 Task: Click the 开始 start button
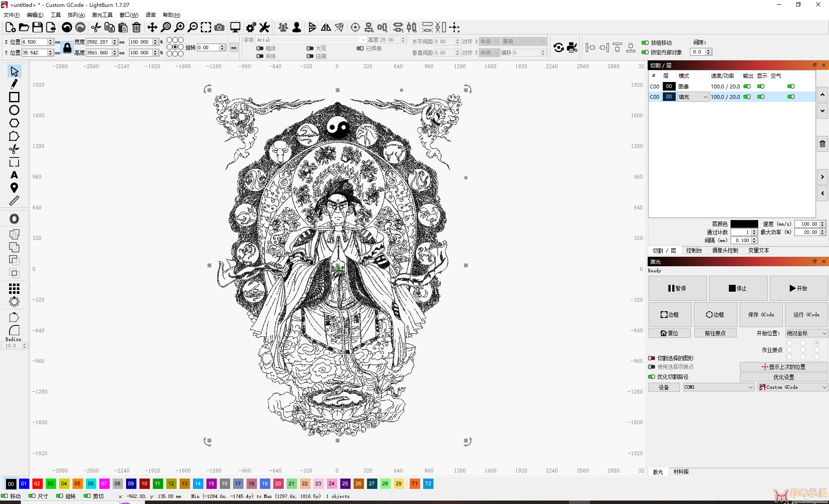tap(798, 288)
